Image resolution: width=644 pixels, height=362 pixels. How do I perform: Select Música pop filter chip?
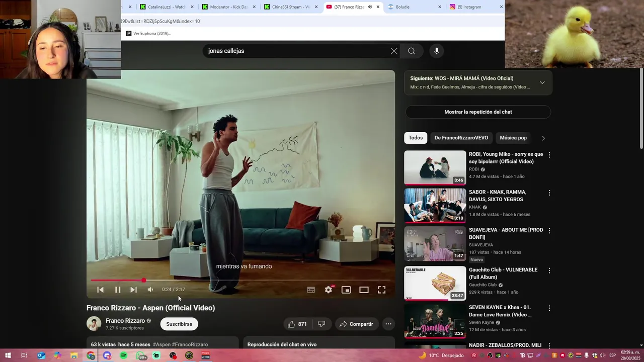(513, 138)
